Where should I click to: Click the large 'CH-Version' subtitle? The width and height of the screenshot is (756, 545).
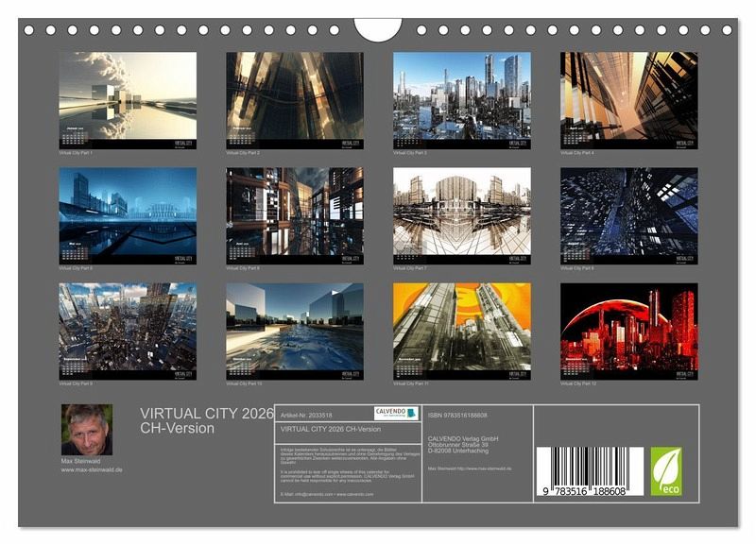(177, 429)
